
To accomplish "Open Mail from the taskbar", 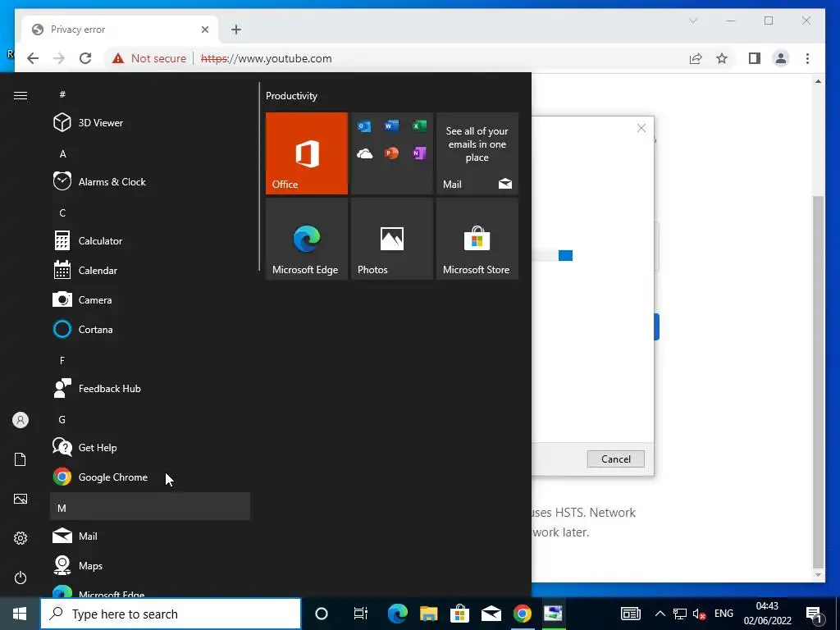I will pos(491,614).
